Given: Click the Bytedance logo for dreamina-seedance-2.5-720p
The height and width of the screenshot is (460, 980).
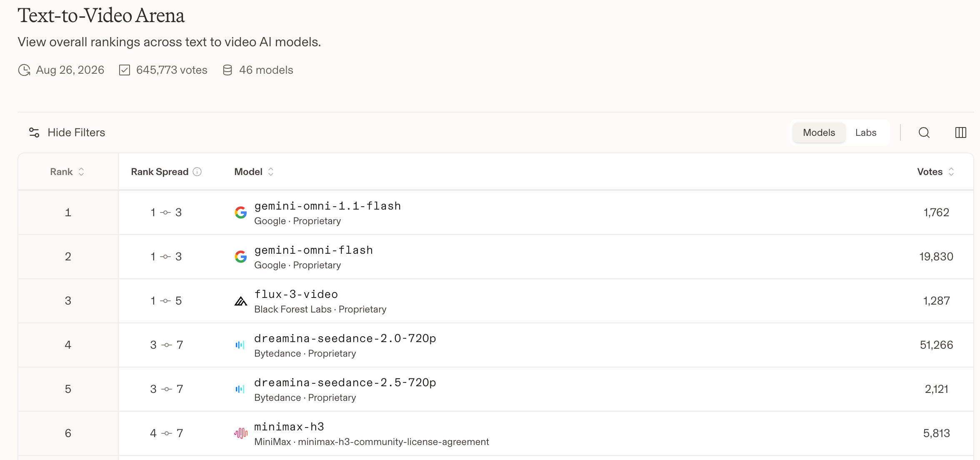Looking at the screenshot, I should coord(240,389).
